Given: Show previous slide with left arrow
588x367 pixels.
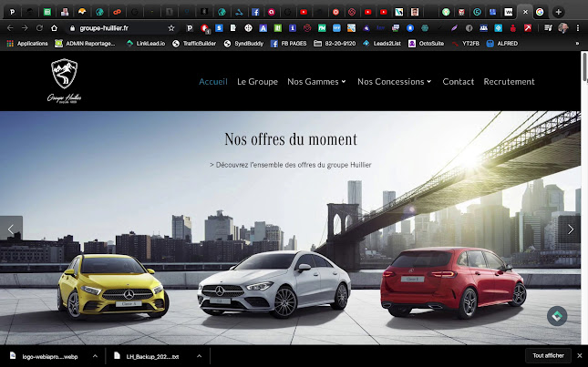Looking at the screenshot, I should pyautogui.click(x=11, y=229).
